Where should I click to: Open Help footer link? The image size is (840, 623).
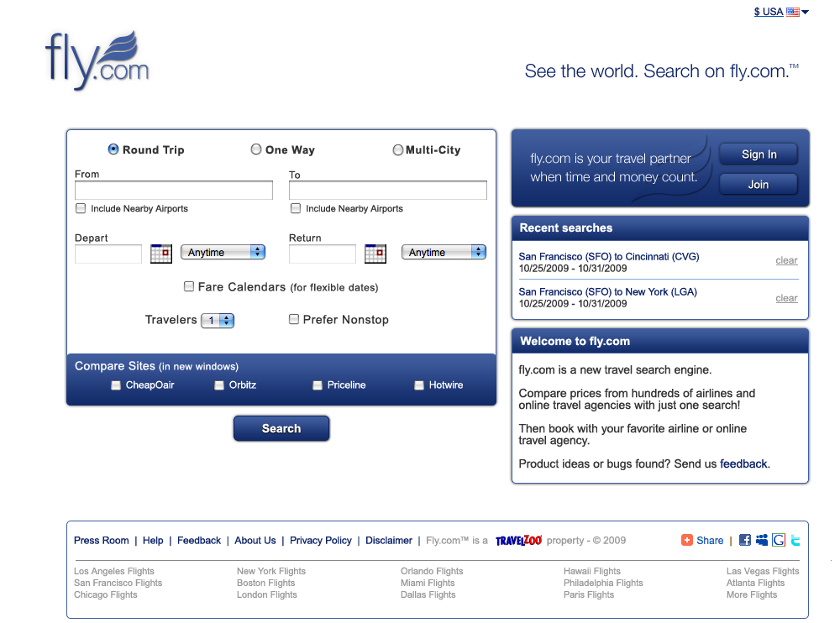tap(153, 541)
